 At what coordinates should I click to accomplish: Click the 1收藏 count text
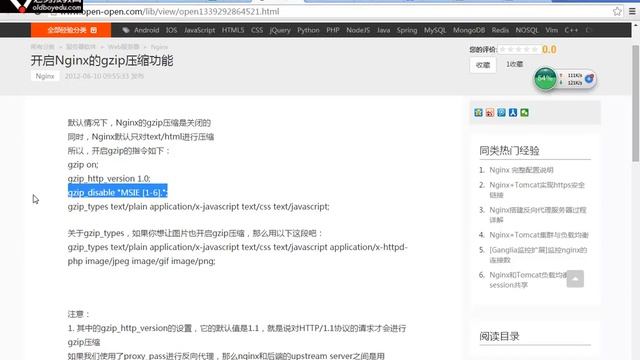point(514,64)
